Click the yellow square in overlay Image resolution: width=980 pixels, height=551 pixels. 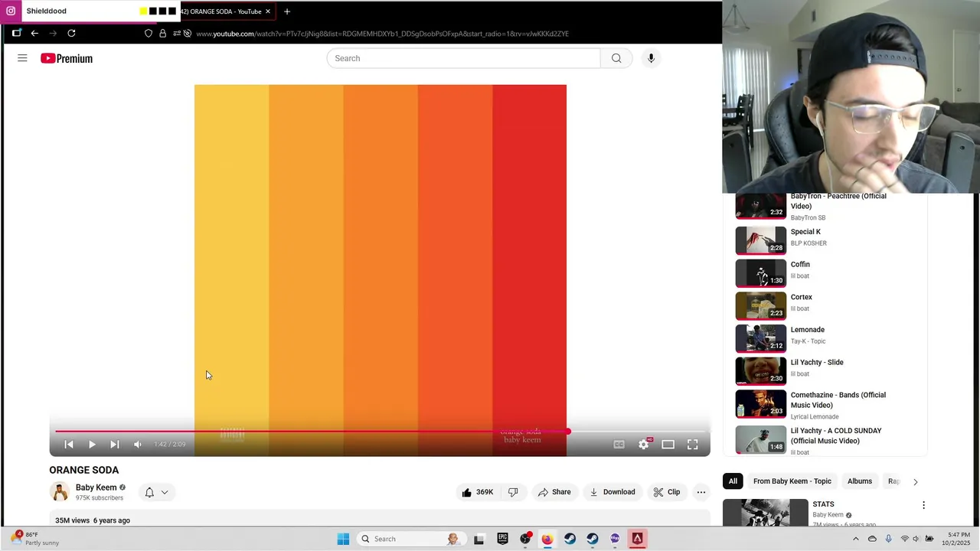click(x=143, y=11)
